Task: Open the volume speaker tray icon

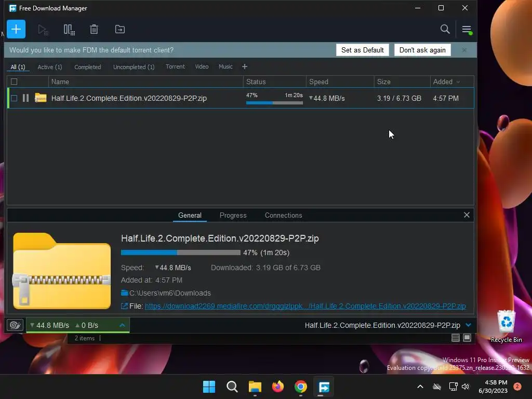Action: pyautogui.click(x=465, y=387)
